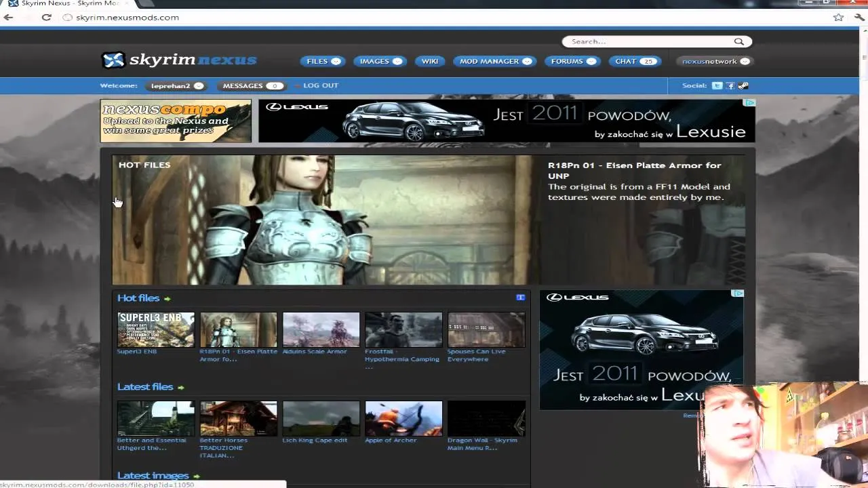The height and width of the screenshot is (488, 868).
Task: Click Frostfall - Hypothermia Camping text link
Action: 402,359
